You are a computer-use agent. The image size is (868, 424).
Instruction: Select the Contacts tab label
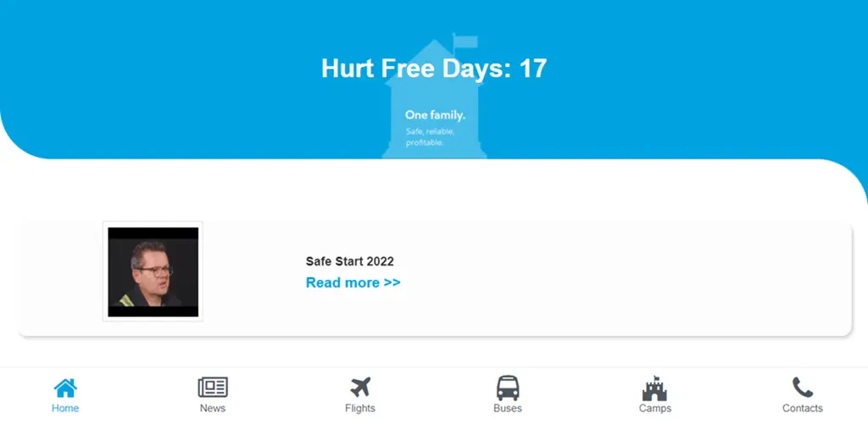pyautogui.click(x=802, y=409)
